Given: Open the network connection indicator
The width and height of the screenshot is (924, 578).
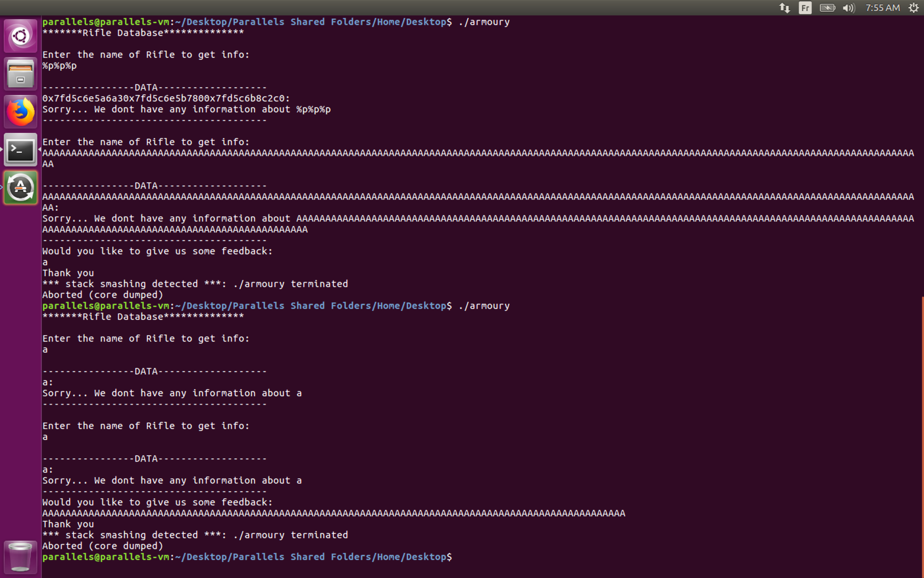Looking at the screenshot, I should 784,8.
